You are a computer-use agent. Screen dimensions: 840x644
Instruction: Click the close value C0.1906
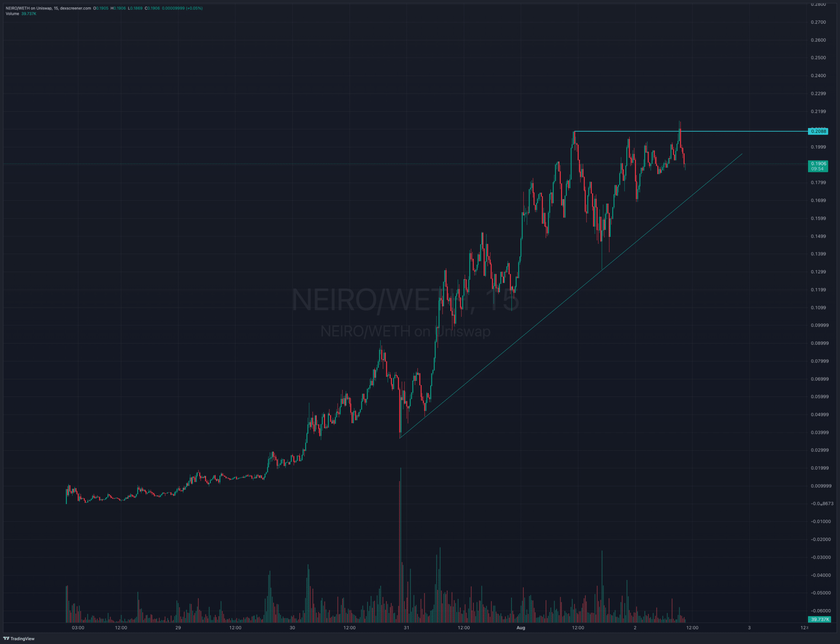(x=152, y=8)
